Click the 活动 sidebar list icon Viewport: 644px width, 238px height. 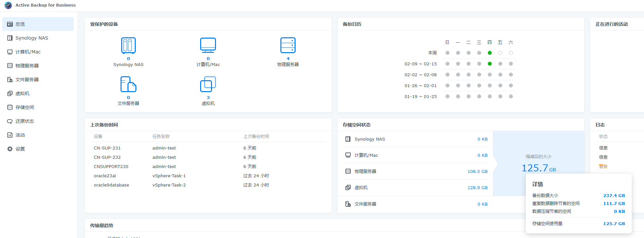click(x=10, y=135)
